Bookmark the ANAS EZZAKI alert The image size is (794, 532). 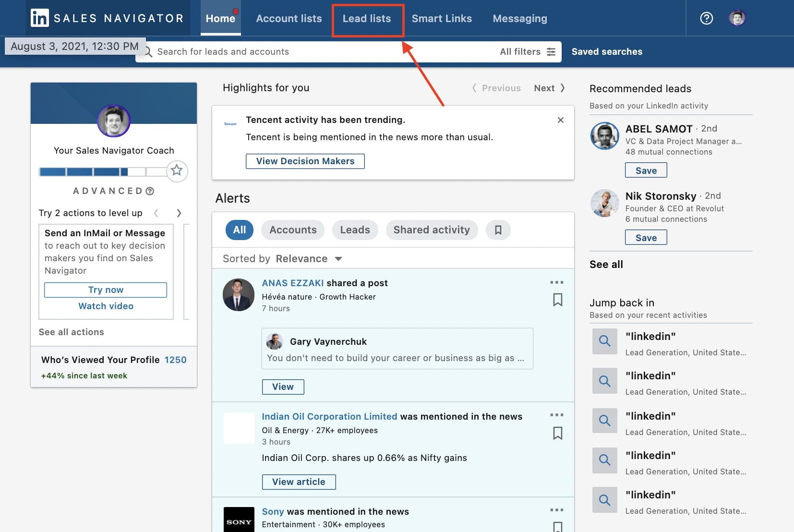point(557,300)
